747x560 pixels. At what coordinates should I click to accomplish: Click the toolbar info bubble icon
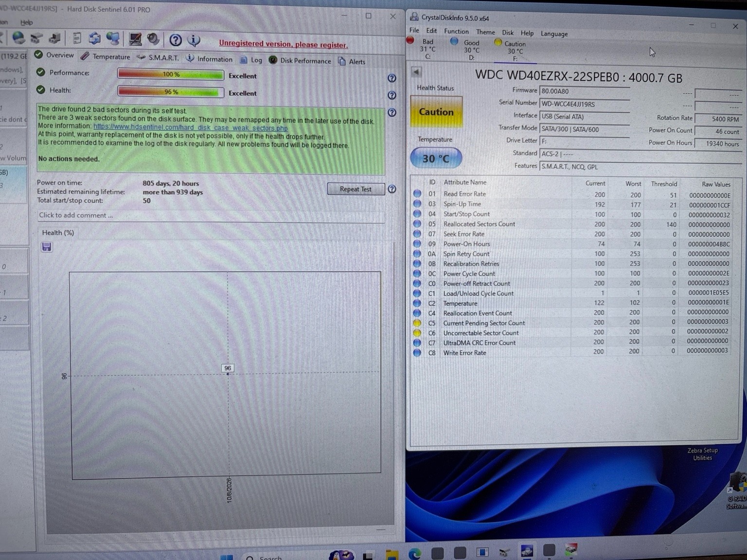[194, 40]
